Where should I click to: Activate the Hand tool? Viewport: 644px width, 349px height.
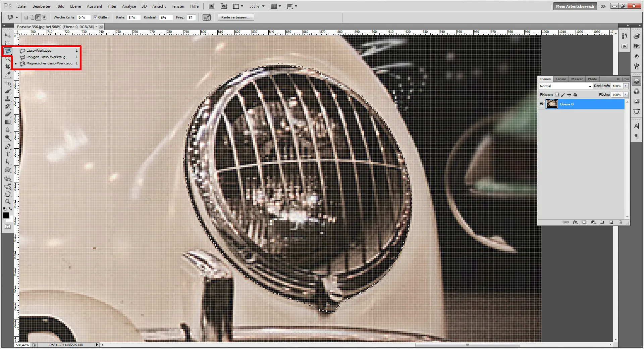tap(7, 194)
